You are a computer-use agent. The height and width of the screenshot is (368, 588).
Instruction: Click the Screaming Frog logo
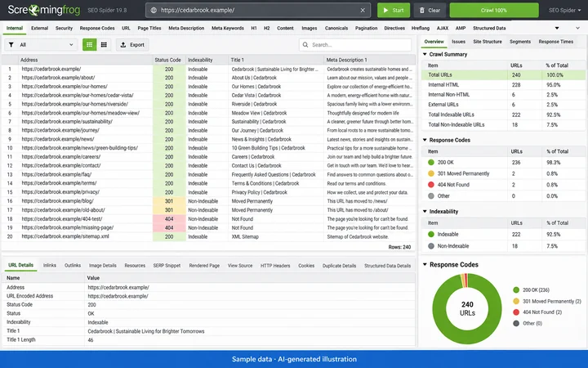coord(44,10)
